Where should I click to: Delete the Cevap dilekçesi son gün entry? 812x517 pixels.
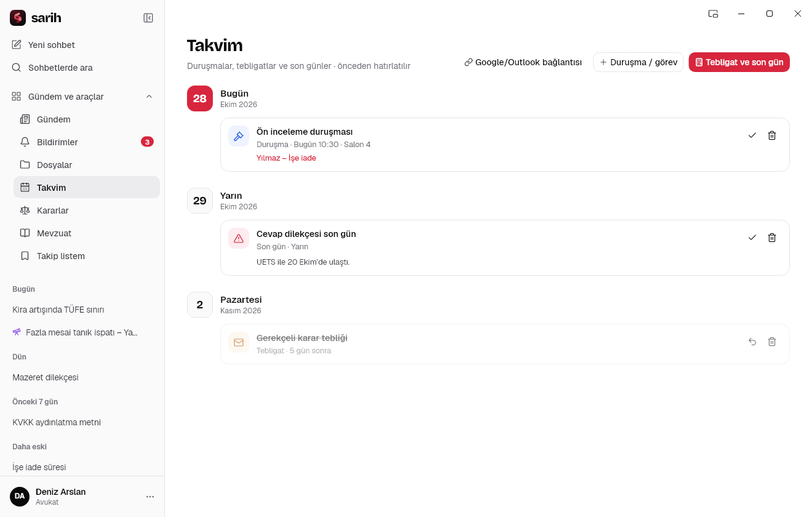[772, 238]
